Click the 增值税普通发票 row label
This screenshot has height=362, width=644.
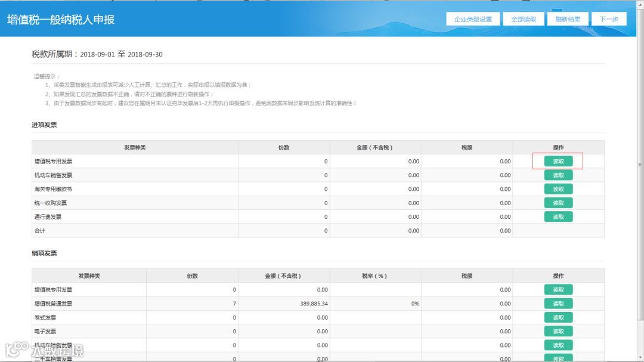tap(53, 304)
